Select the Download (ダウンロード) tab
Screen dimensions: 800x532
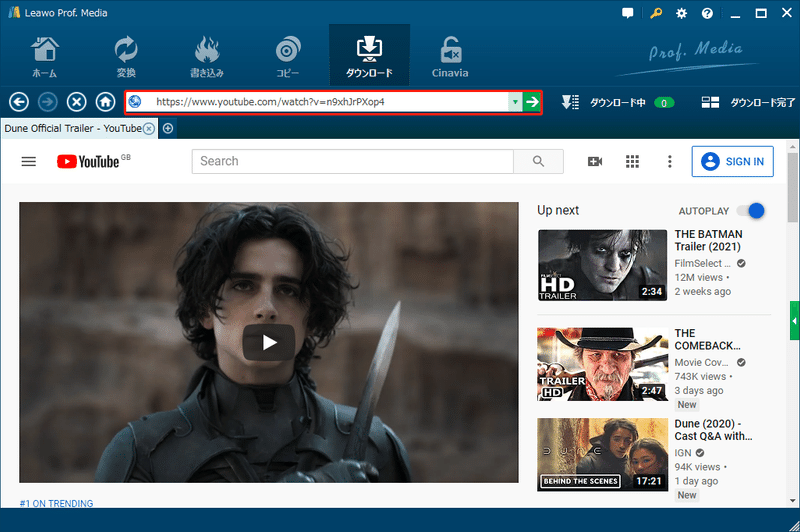tap(369, 55)
